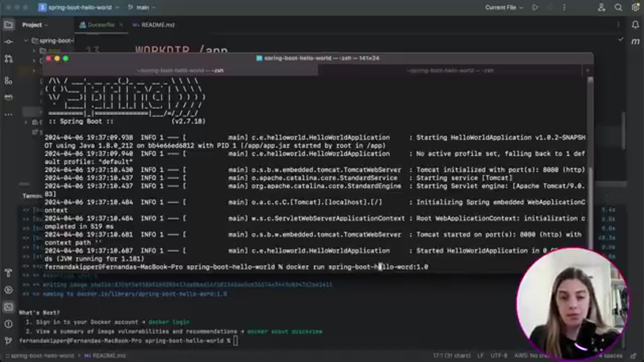
Task: Change the LF line separator in status bar
Action: (x=481, y=355)
